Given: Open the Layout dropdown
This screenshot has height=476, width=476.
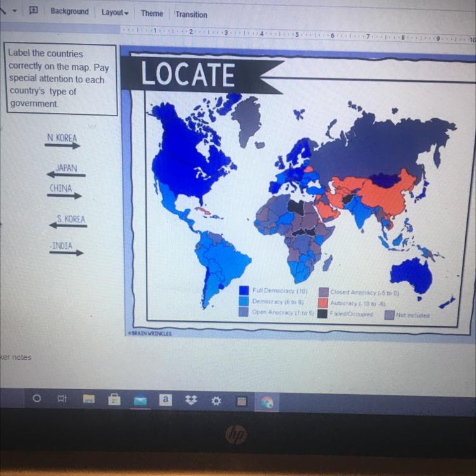Looking at the screenshot, I should [x=115, y=13].
